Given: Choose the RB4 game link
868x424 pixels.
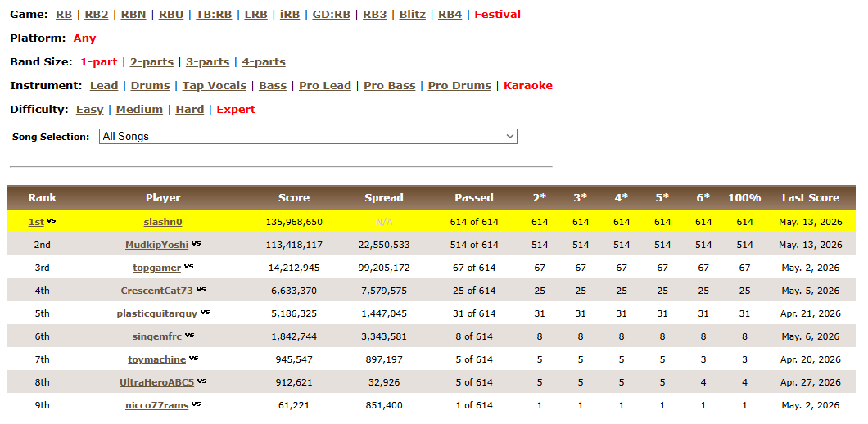Looking at the screenshot, I should click(x=450, y=15).
